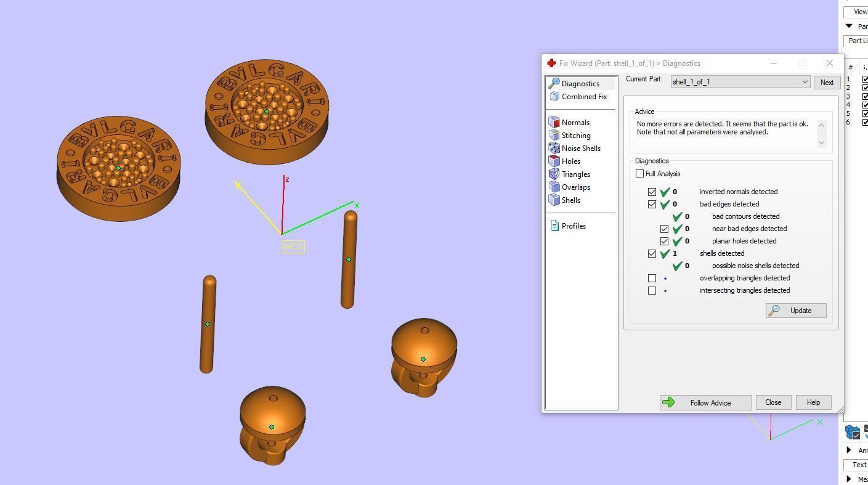Click blue dot beside overlapping triangles detected
868x485 pixels.
click(665, 278)
